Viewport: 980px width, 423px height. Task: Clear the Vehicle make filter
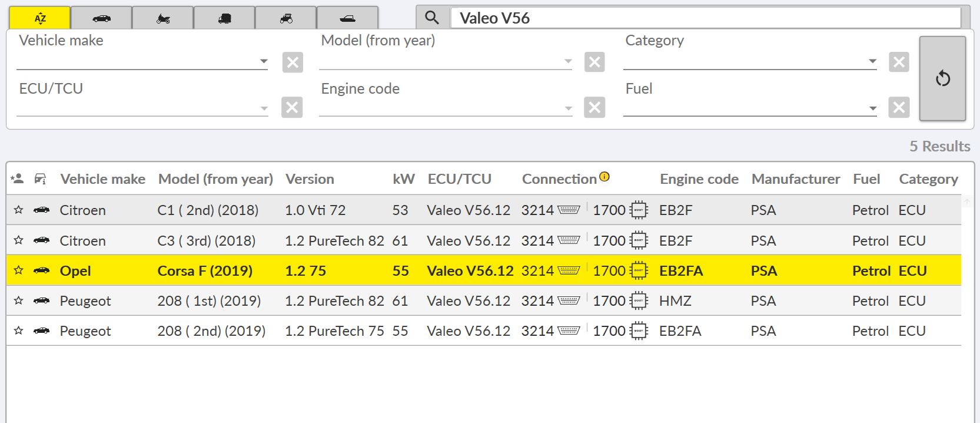click(x=293, y=62)
